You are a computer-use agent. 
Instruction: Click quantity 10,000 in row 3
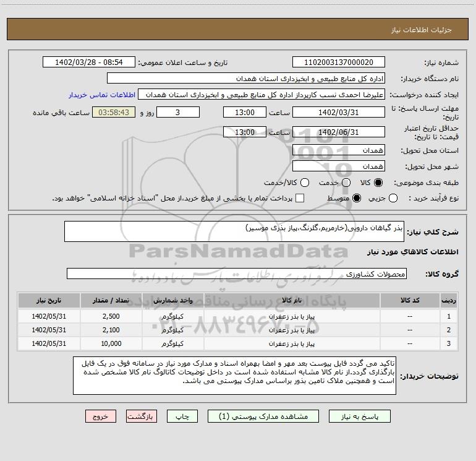111,343
